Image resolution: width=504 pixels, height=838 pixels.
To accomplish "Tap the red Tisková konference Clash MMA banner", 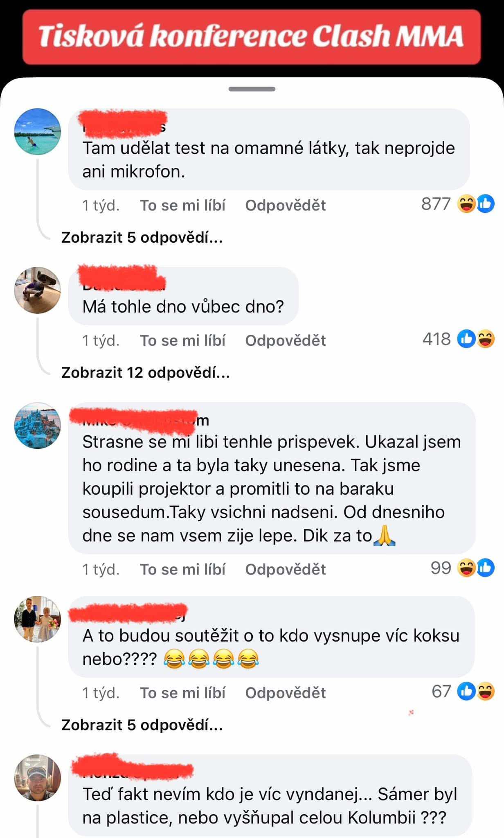I will tap(252, 37).
